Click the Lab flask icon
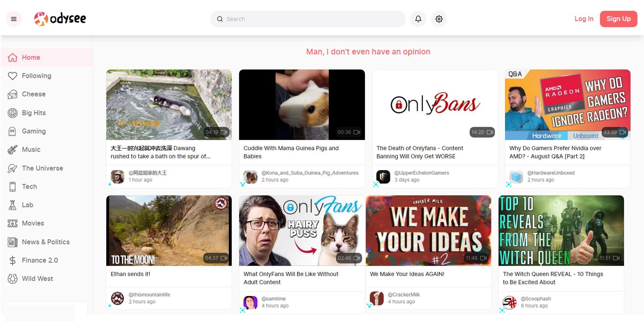The height and width of the screenshot is (322, 644). point(13,205)
